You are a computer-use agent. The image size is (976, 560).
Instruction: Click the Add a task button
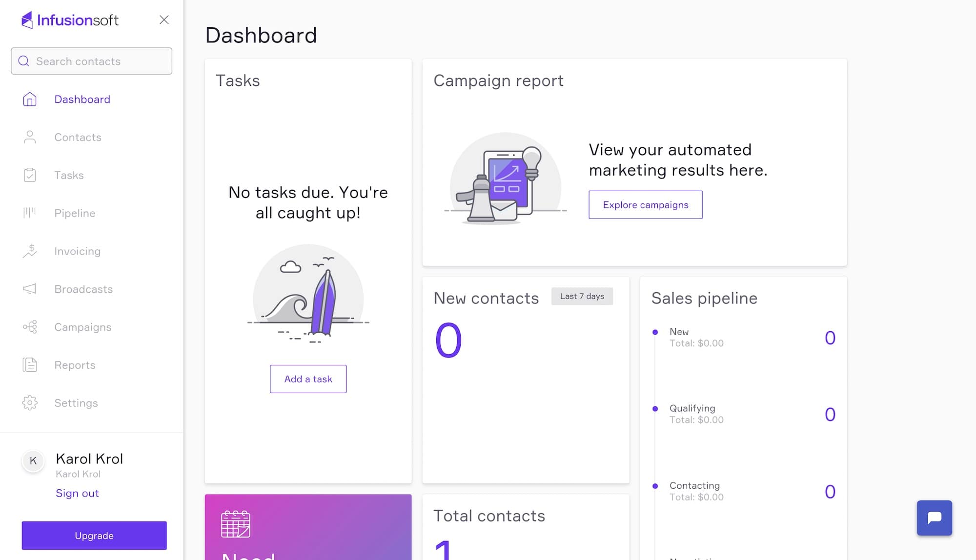pyautogui.click(x=307, y=379)
